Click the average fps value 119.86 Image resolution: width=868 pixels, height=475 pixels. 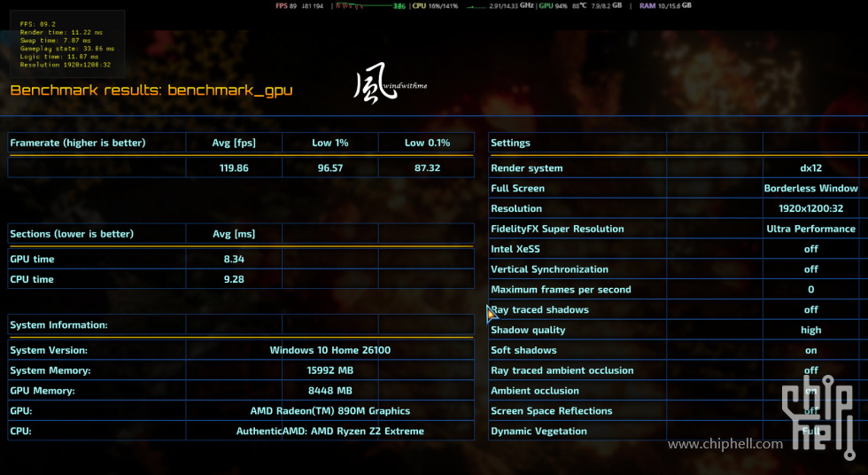[234, 168]
